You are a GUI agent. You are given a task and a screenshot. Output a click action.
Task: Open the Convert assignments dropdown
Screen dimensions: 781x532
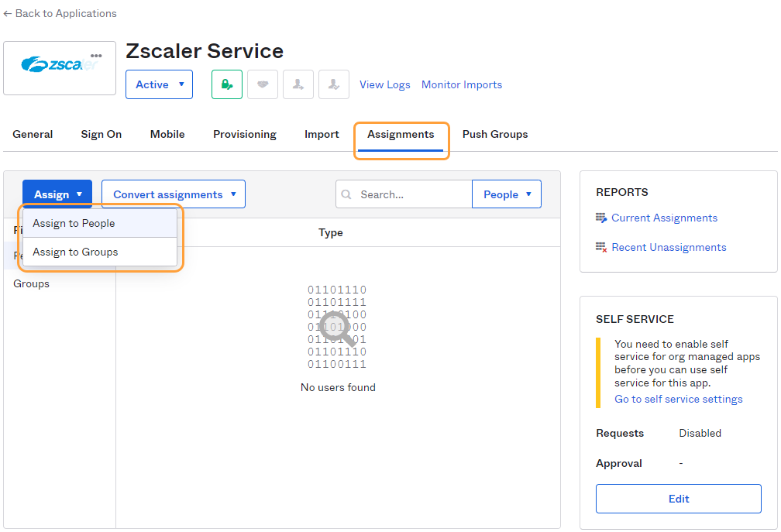pyautogui.click(x=174, y=194)
